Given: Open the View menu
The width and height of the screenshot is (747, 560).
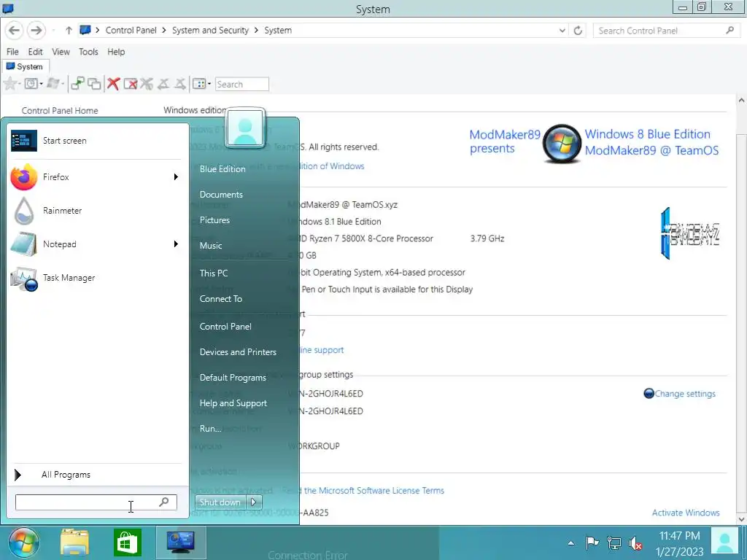Looking at the screenshot, I should click(61, 52).
